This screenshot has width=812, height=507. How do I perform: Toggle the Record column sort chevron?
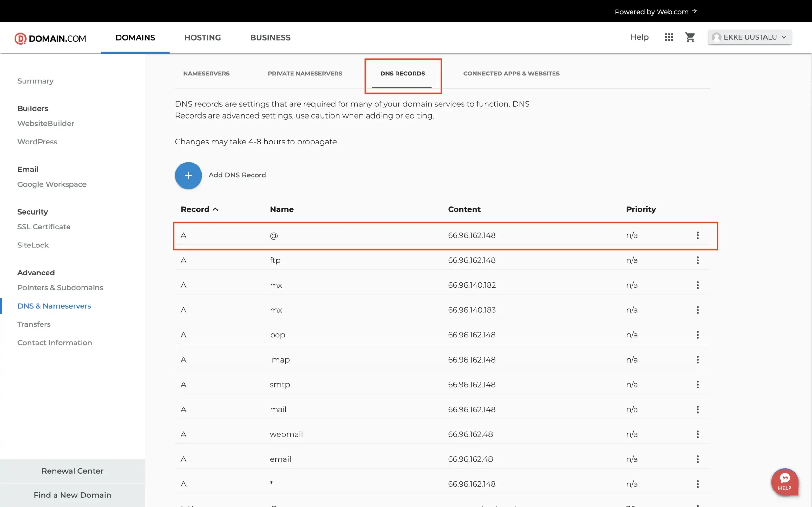[215, 209]
